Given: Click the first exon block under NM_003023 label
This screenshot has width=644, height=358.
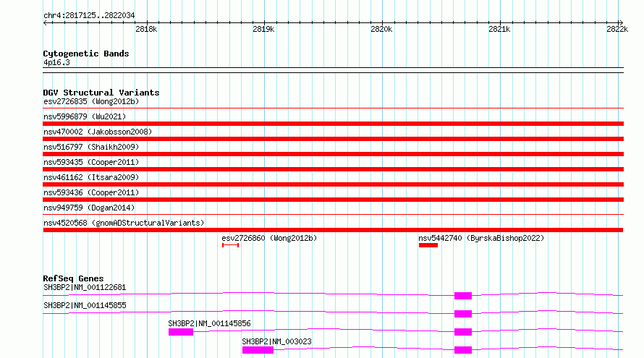Looking at the screenshot, I should [x=258, y=350].
